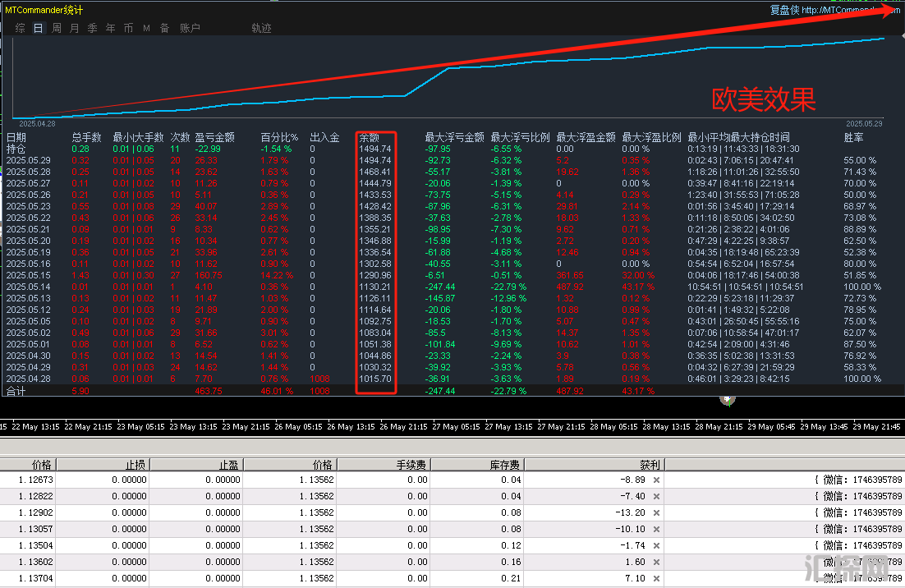
Task: Click the 总手数 column header
Action: pos(86,137)
